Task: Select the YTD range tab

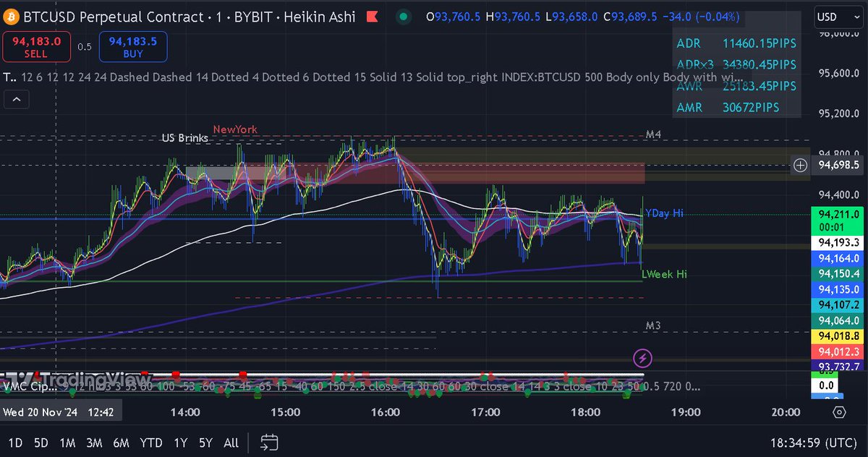Action: point(151,442)
